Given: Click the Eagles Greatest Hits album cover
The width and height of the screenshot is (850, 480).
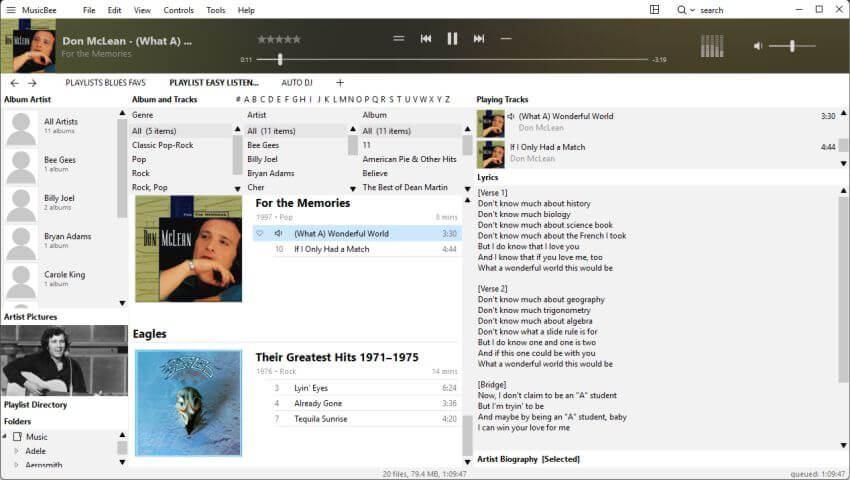Looking at the screenshot, I should click(188, 402).
